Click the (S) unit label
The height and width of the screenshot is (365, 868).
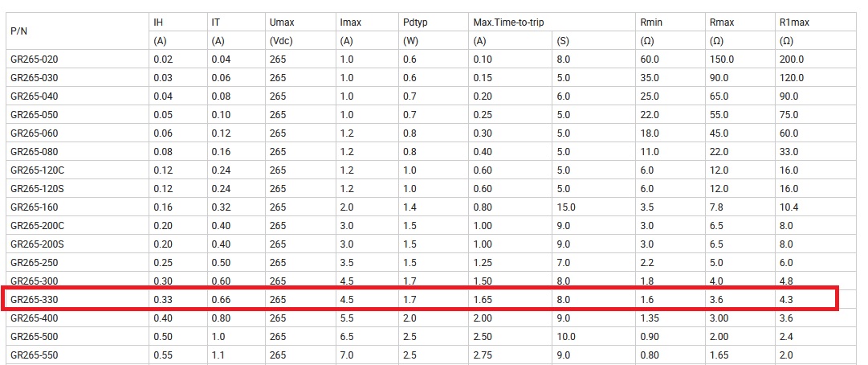[x=564, y=41]
